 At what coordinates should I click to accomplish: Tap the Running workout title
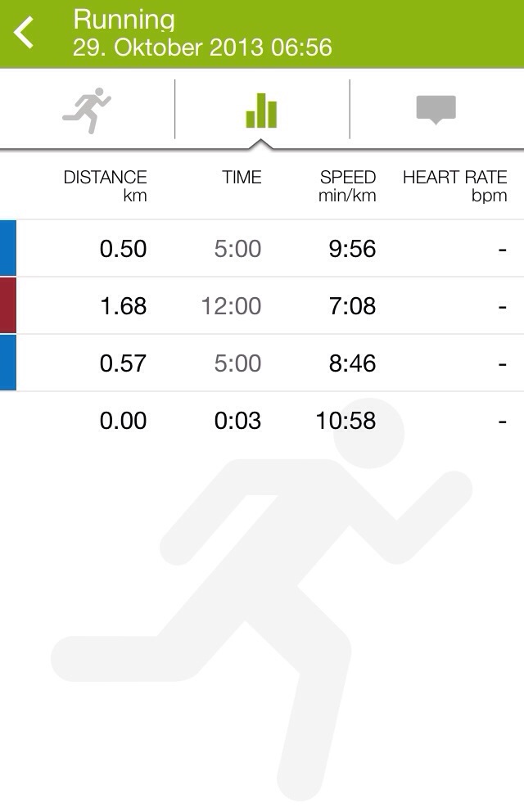point(124,20)
